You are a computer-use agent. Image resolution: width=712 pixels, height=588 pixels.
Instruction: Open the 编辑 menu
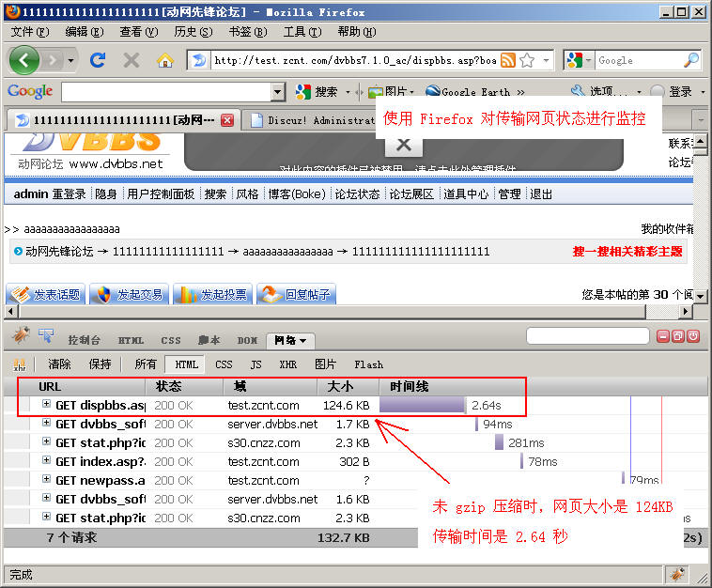click(x=85, y=32)
